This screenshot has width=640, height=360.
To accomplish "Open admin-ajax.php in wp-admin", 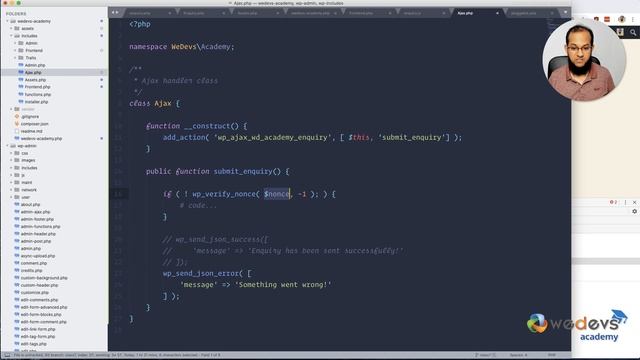I will click(35, 212).
